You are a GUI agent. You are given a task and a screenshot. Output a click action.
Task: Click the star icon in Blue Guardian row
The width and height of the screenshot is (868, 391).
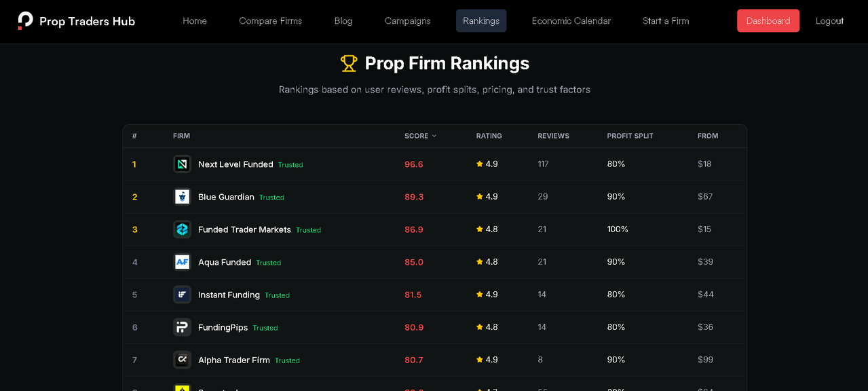480,196
